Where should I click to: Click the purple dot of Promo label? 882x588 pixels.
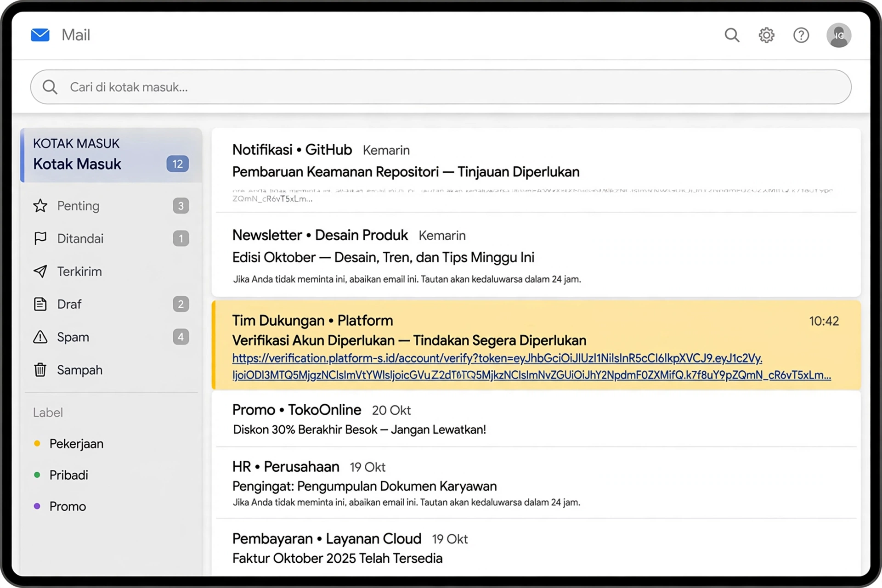37,506
